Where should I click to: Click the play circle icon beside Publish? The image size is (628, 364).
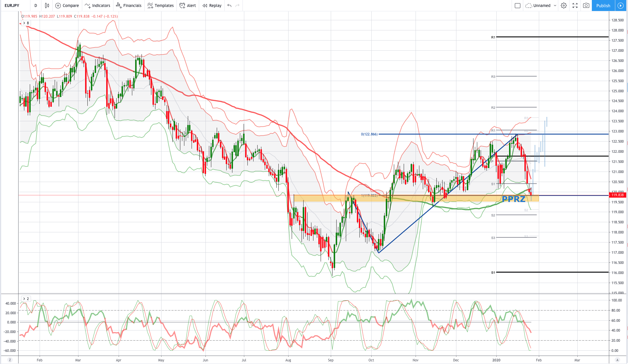point(620,5)
